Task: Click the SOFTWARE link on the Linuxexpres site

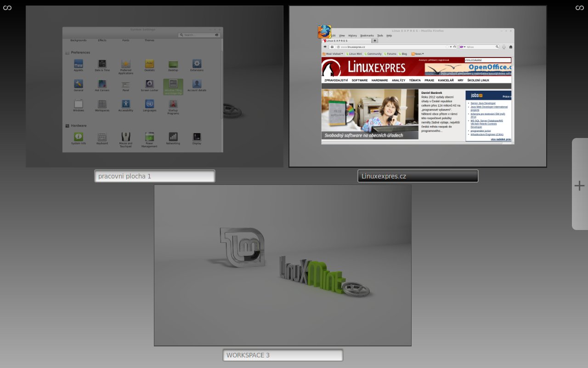Action: pyautogui.click(x=360, y=80)
